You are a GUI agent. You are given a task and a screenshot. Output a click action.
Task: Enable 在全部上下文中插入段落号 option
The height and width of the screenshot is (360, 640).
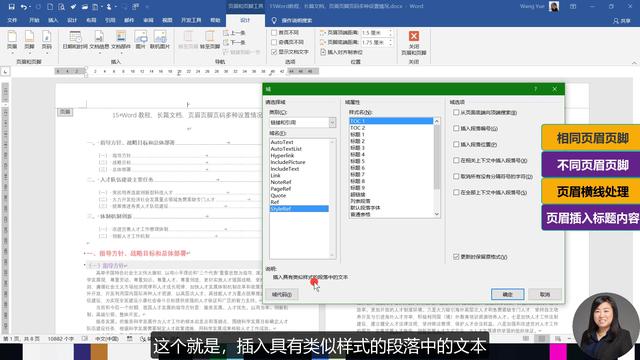point(456,192)
